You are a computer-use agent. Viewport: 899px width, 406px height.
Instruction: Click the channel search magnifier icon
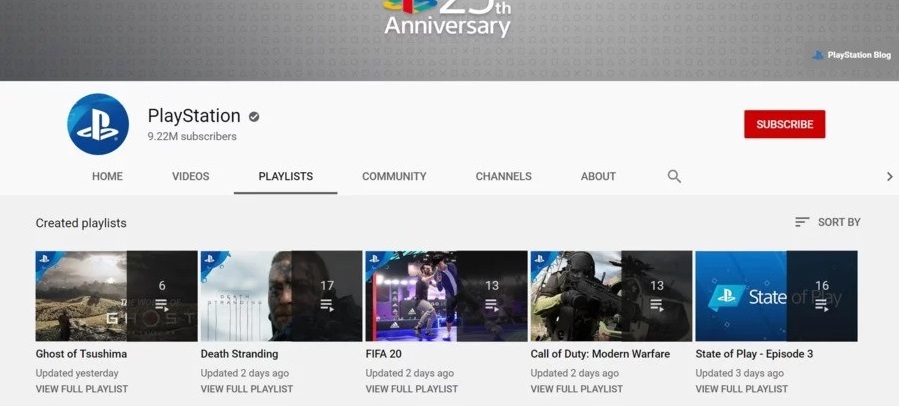coord(674,177)
